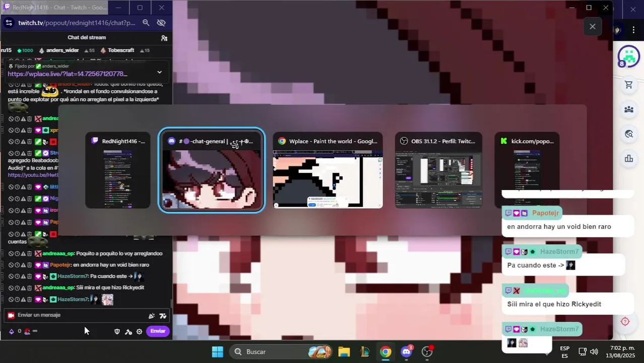644x363 pixels.
Task: Click the ESP language indicator in tray
Action: point(565,352)
